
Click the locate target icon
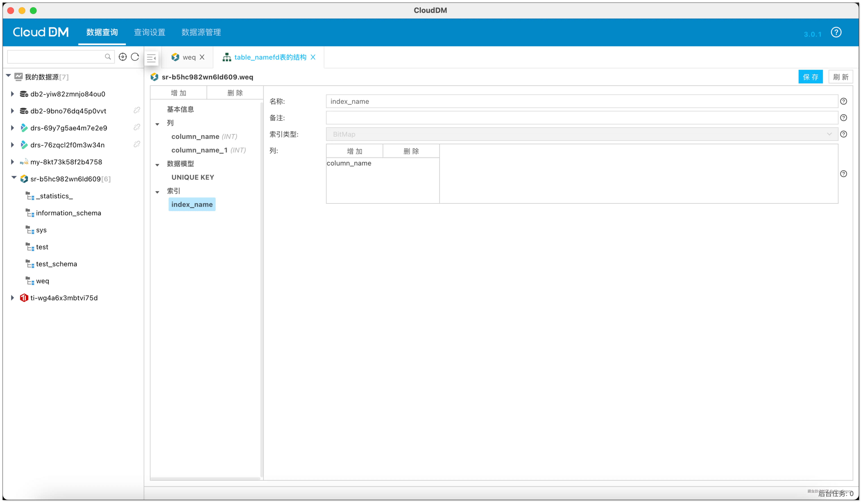[123, 57]
